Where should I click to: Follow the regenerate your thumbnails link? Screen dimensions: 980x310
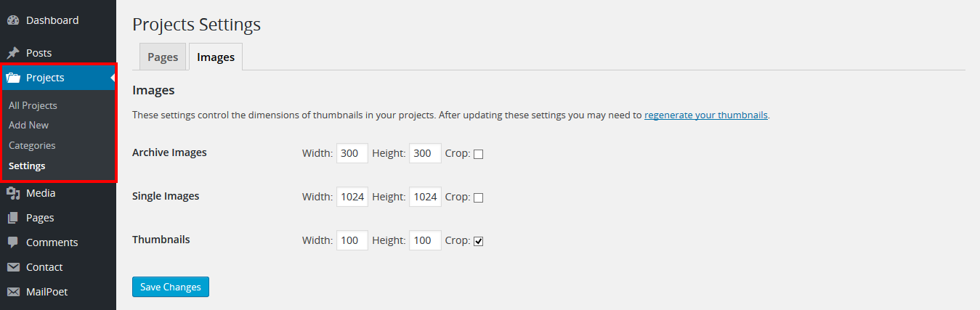coord(705,115)
